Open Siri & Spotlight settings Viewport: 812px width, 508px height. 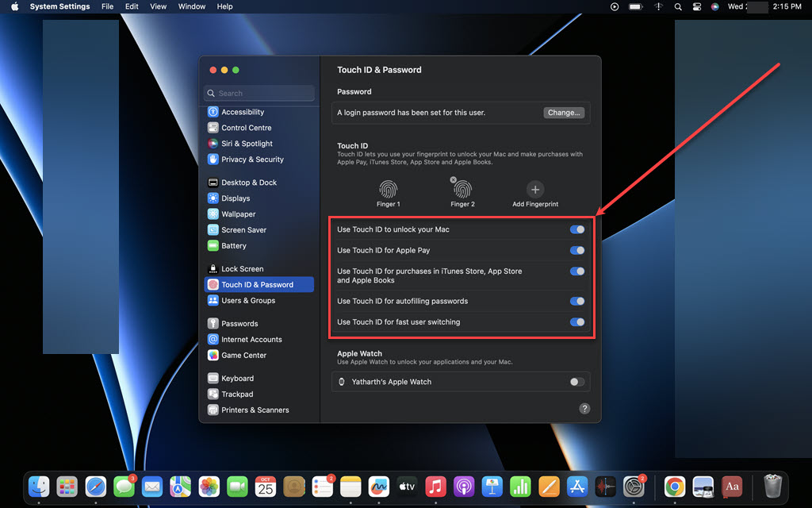pos(247,143)
